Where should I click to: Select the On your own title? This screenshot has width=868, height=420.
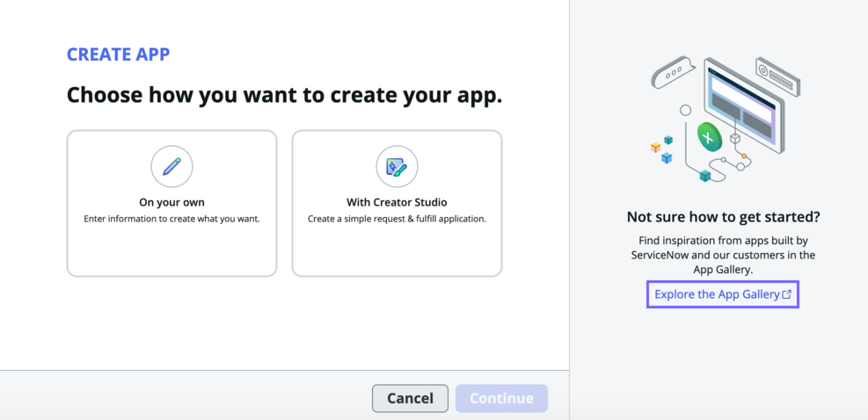tap(171, 202)
